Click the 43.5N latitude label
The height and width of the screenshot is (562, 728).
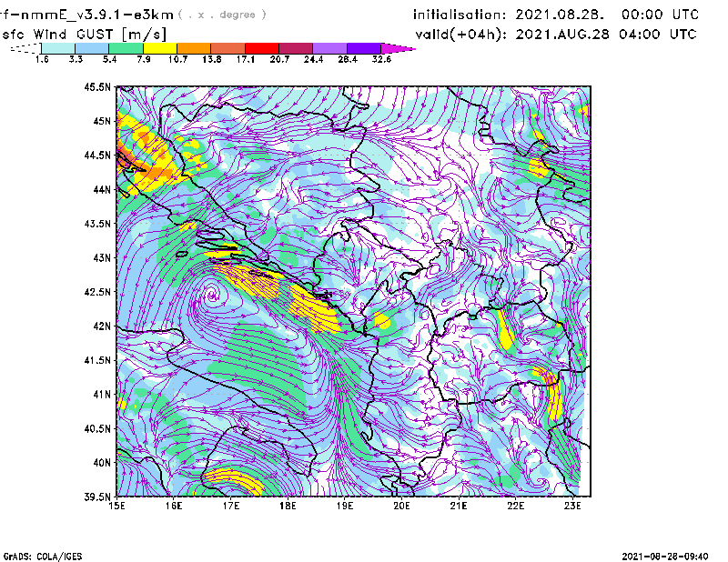[x=97, y=223]
